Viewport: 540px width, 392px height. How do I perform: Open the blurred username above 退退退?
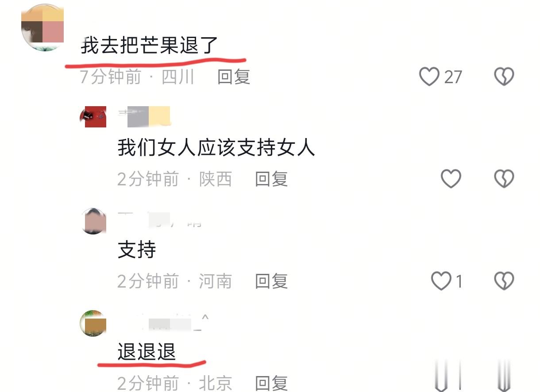(163, 324)
